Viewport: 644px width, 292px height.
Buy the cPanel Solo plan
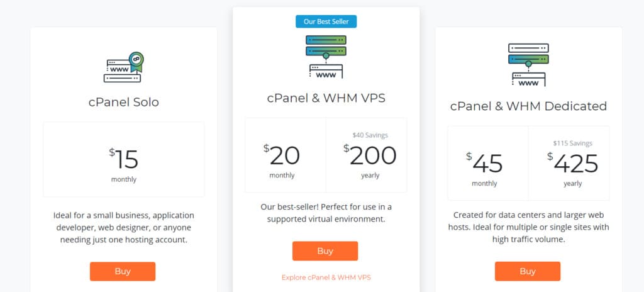point(123,271)
